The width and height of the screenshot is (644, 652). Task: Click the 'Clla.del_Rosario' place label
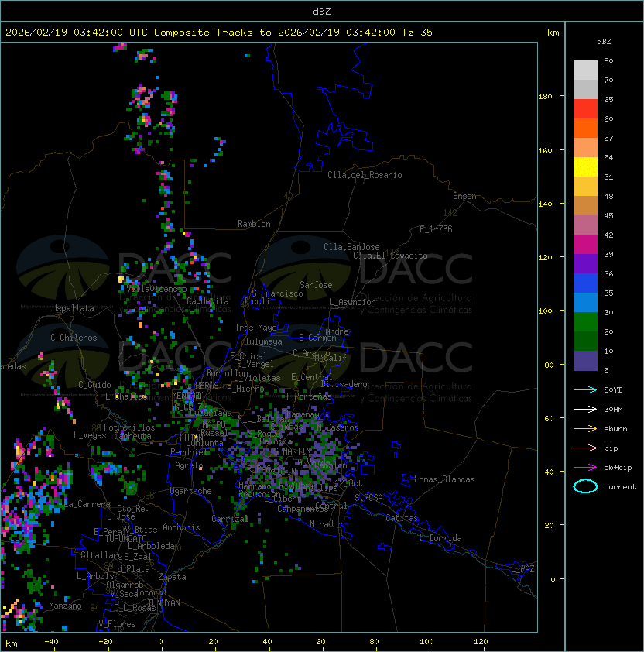(x=365, y=175)
